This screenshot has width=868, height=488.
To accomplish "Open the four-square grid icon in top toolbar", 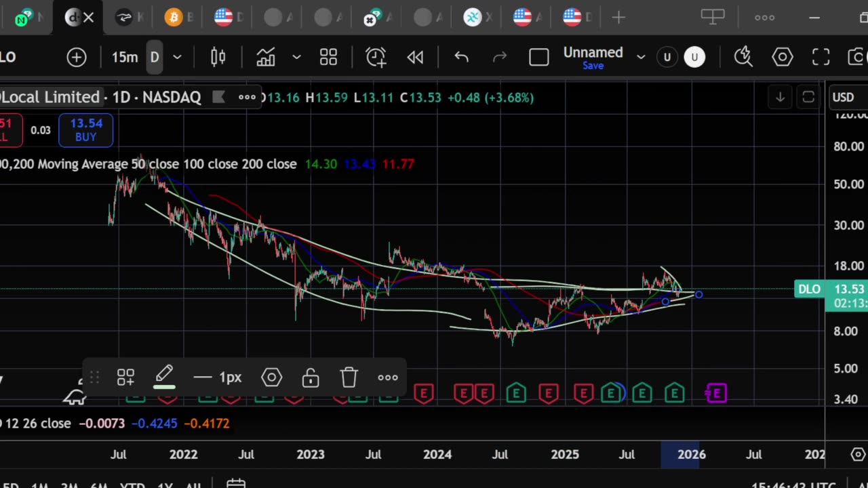I will click(x=329, y=58).
